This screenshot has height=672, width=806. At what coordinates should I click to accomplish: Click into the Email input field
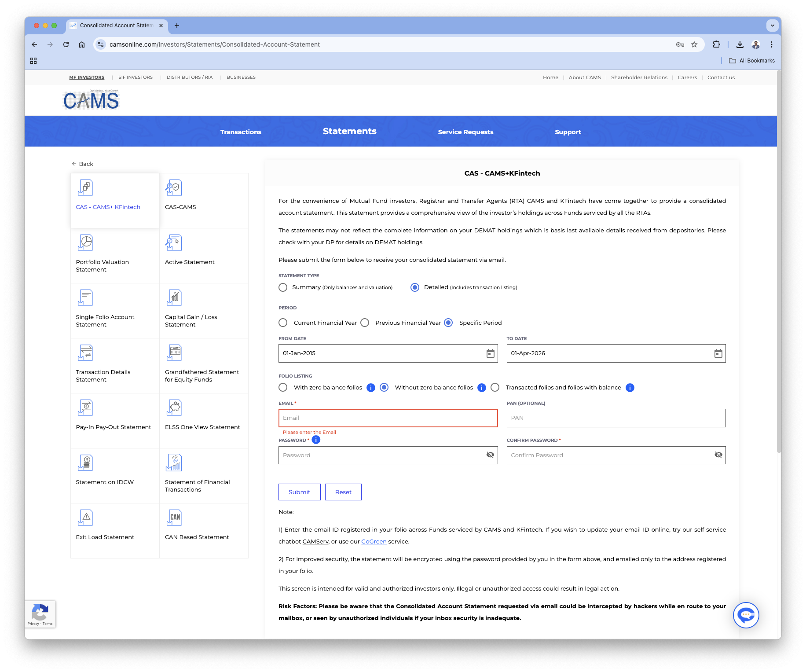click(388, 418)
